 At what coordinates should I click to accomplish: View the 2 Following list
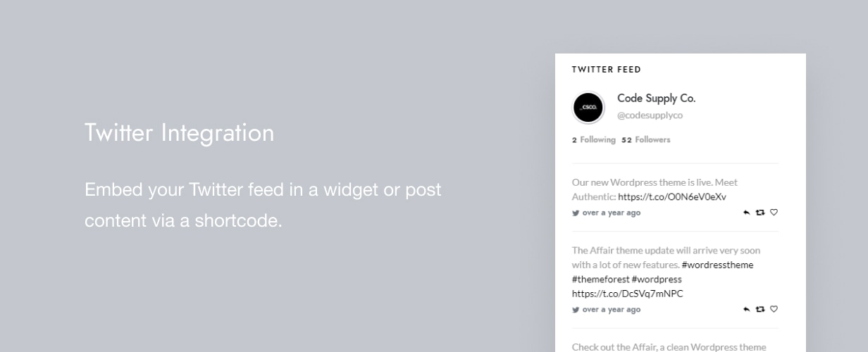point(594,140)
